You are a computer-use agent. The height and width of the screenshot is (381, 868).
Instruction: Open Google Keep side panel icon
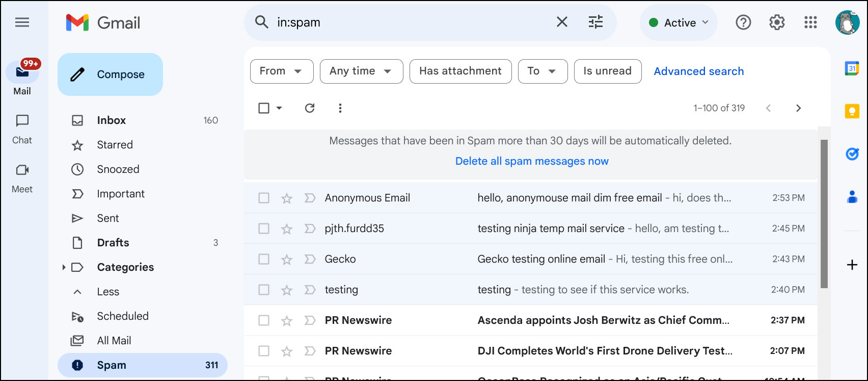pos(852,111)
